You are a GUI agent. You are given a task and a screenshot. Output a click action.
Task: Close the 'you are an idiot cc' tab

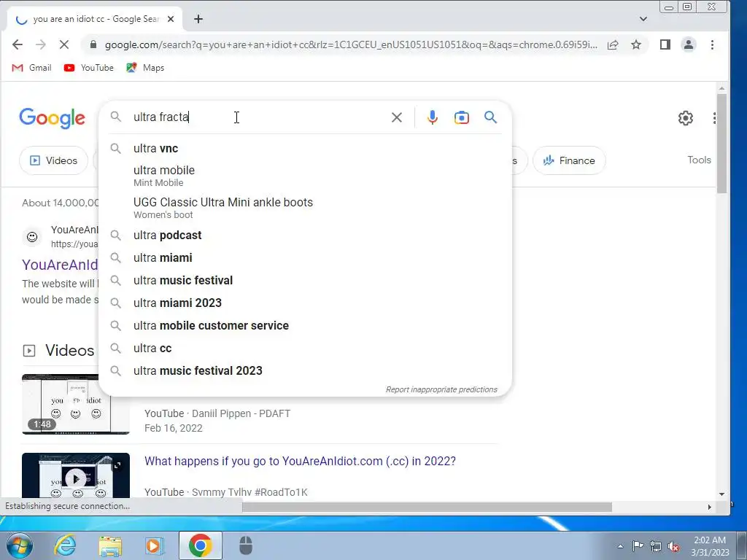[x=171, y=19]
